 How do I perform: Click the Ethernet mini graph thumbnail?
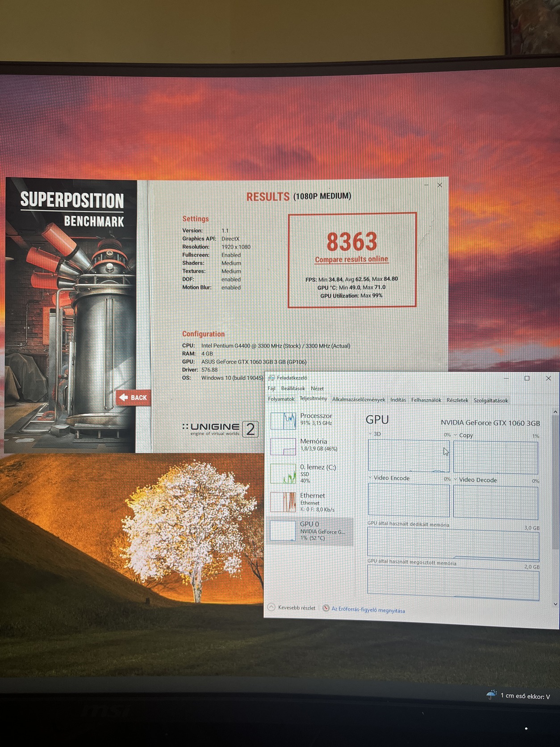[283, 502]
